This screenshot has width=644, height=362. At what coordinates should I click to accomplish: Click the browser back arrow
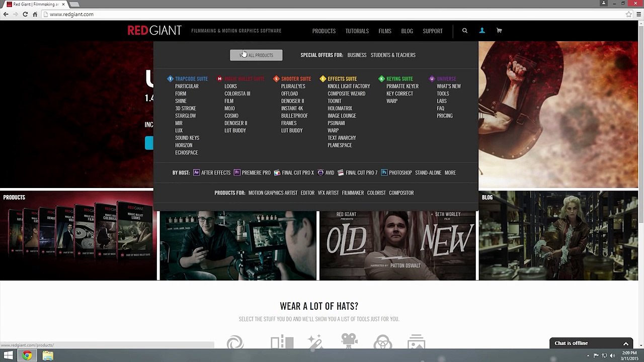tap(6, 14)
